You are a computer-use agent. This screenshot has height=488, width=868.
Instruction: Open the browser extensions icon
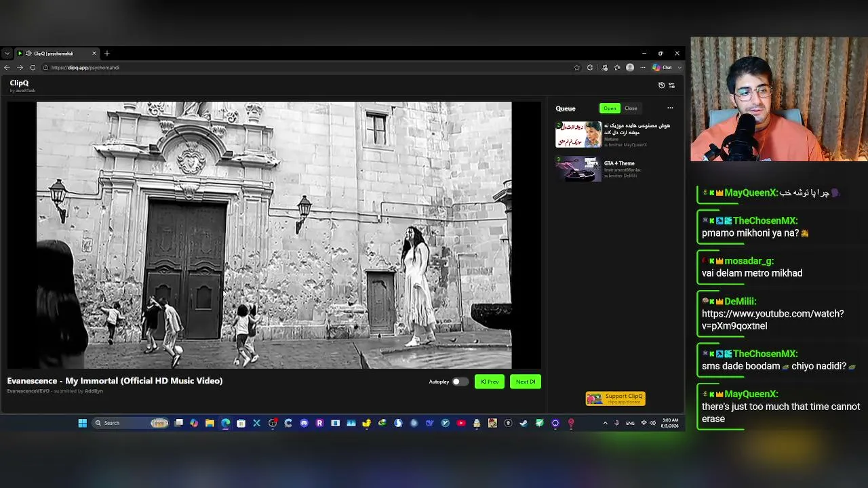[x=590, y=68]
